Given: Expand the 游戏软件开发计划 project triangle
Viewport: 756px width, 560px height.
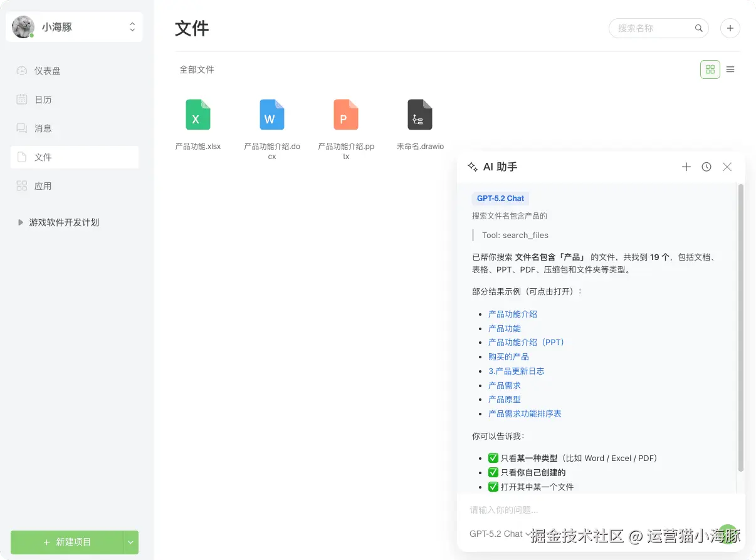Looking at the screenshot, I should coord(21,222).
